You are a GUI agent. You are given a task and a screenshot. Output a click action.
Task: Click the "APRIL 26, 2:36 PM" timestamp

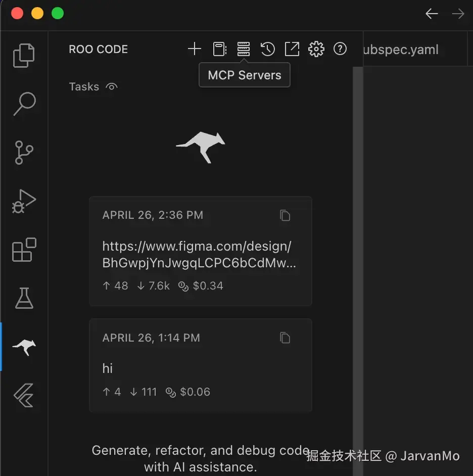(x=153, y=215)
